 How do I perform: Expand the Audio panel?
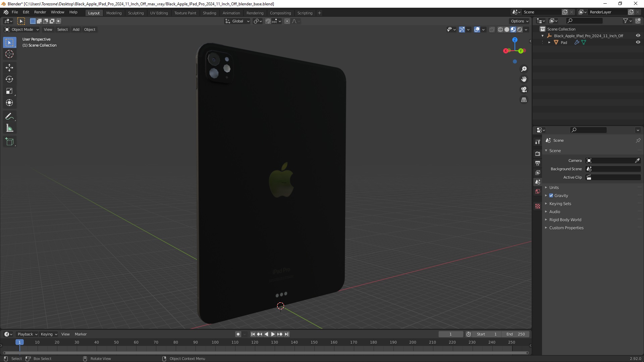(554, 212)
